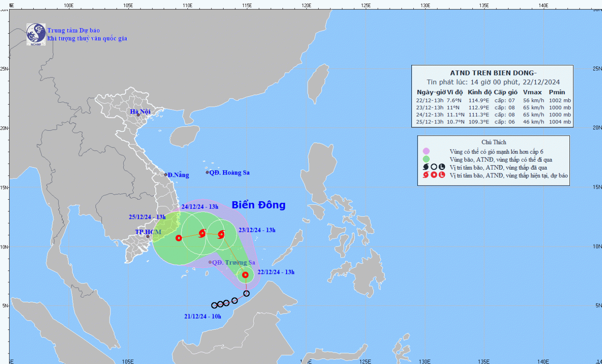Click the QĐ. Trường Sa label
The height and width of the screenshot is (364, 602).
[233, 263]
